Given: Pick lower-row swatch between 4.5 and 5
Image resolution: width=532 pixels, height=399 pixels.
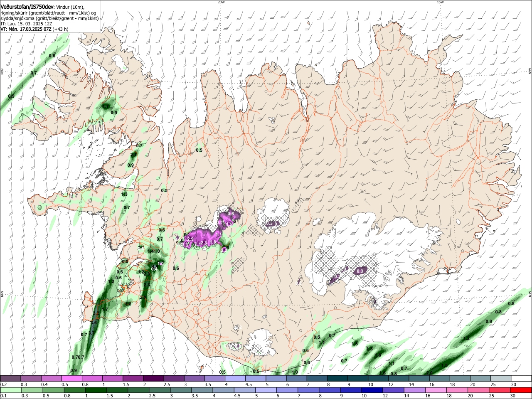Looking at the screenshot, I should (x=245, y=390).
